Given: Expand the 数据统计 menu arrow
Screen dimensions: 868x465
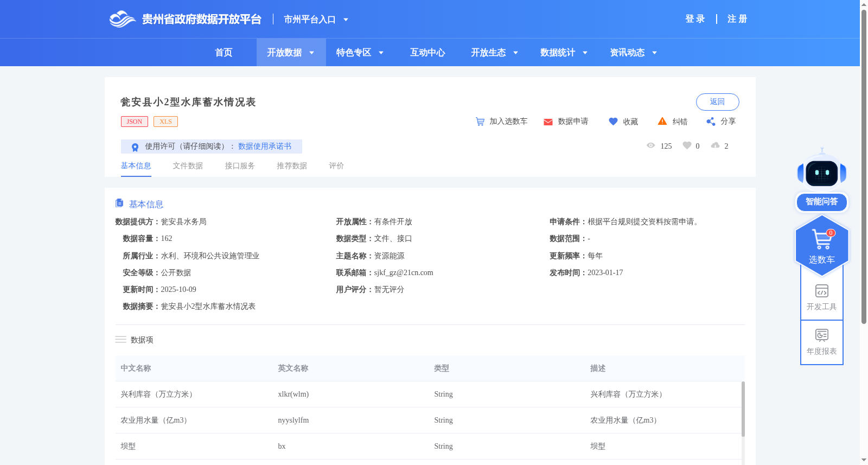Looking at the screenshot, I should point(585,53).
